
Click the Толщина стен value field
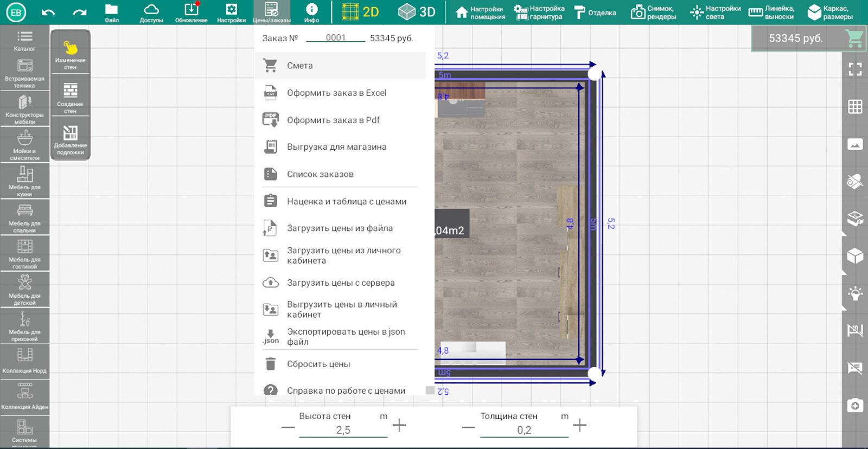(524, 430)
